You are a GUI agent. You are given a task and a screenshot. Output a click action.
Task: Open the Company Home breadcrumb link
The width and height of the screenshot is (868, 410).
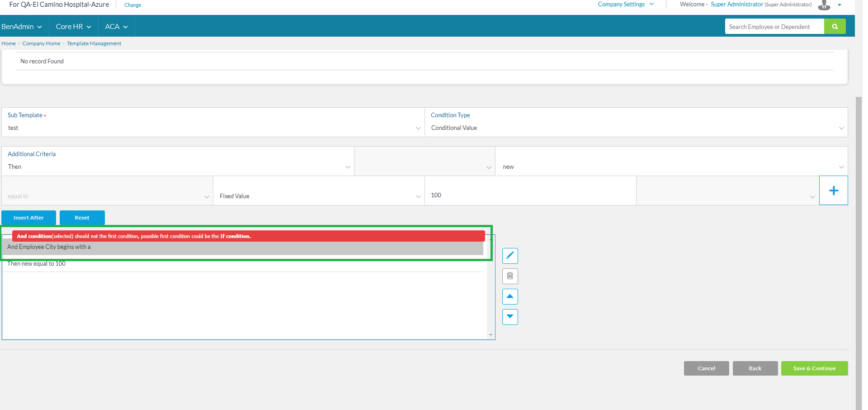(x=41, y=43)
